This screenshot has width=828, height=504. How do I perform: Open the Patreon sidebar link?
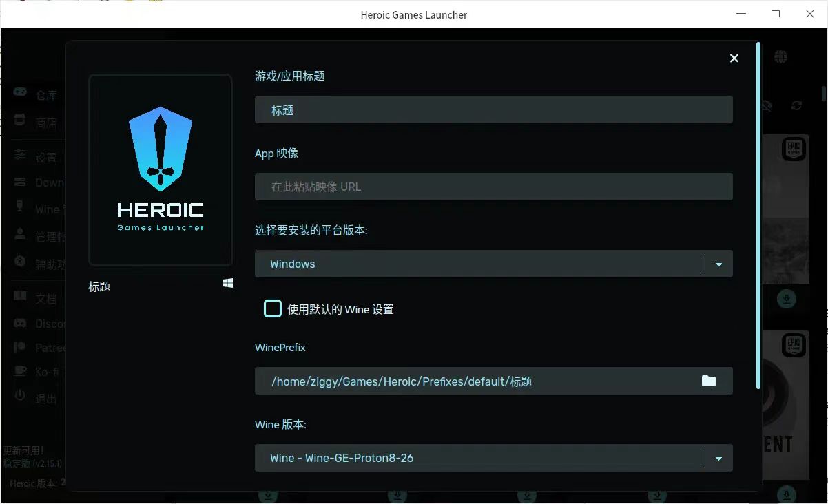(x=39, y=348)
